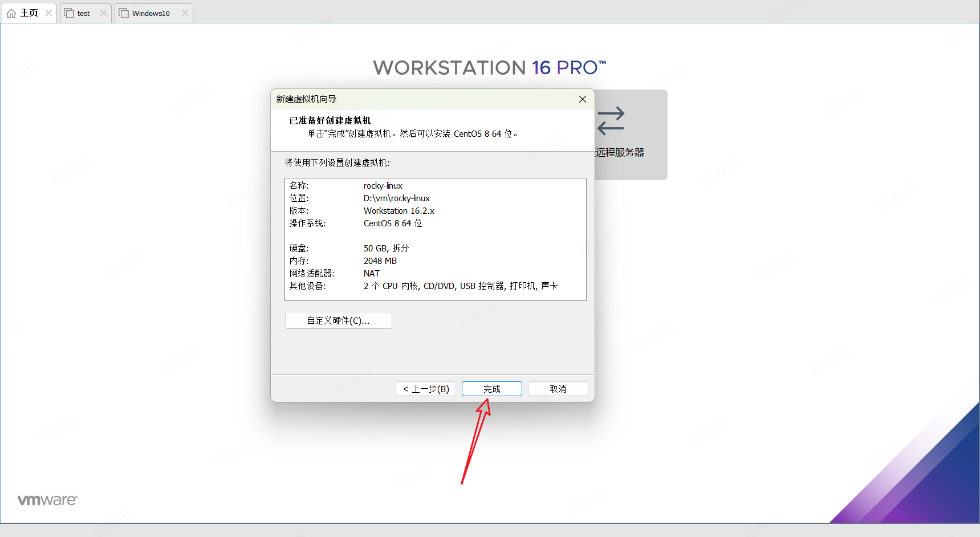The width and height of the screenshot is (980, 537).
Task: Select the 50 GB, 拆分 disk value
Action: coord(386,249)
